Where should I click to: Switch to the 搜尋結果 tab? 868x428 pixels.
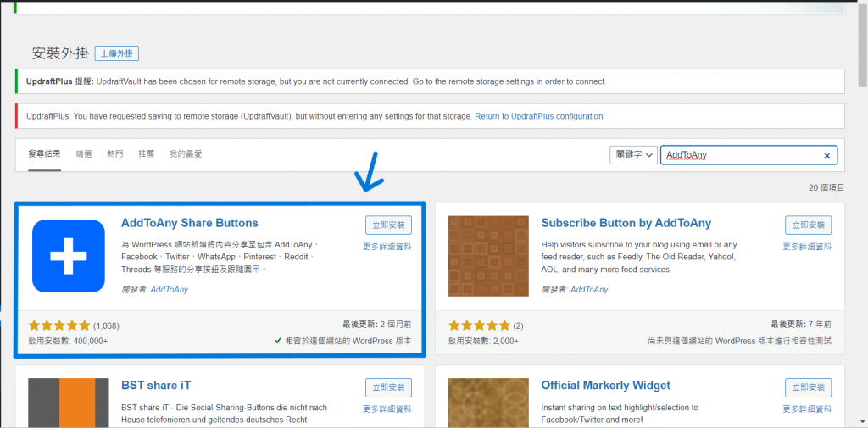point(44,154)
